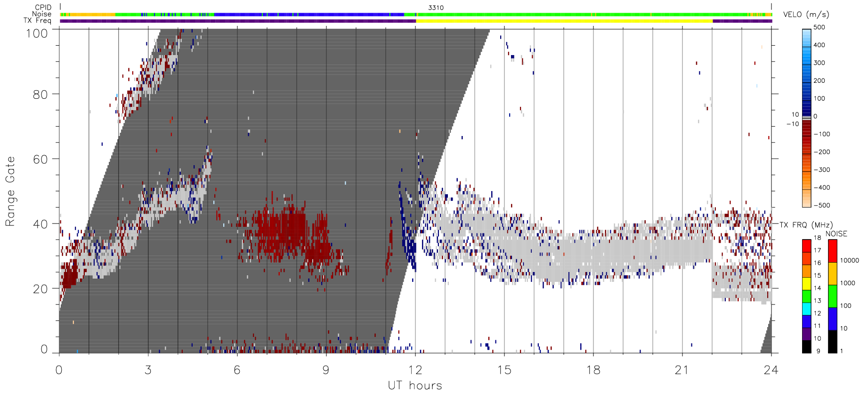The height and width of the screenshot is (400, 868).
Task: Click the blue noise legend swatch
Action: pyautogui.click(x=833, y=319)
